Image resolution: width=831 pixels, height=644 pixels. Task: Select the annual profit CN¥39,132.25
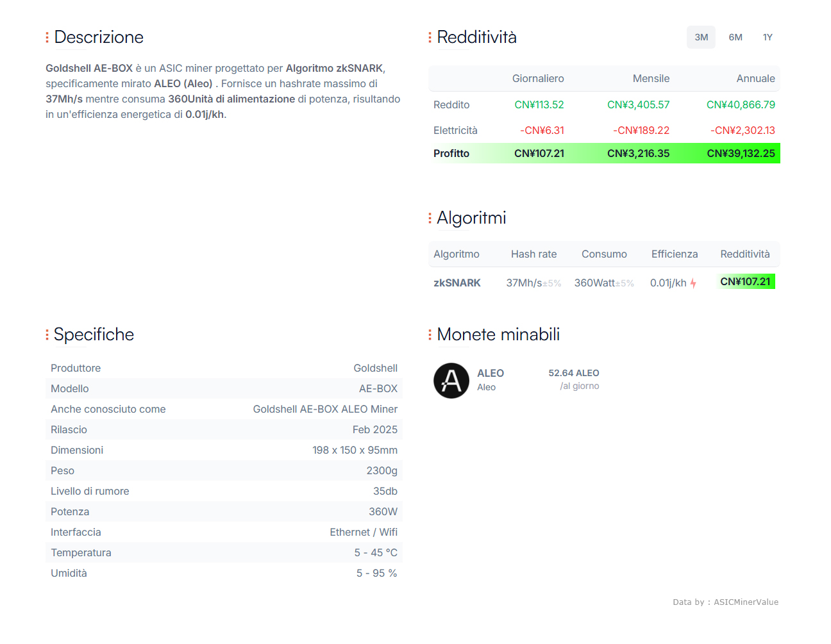pos(741,153)
